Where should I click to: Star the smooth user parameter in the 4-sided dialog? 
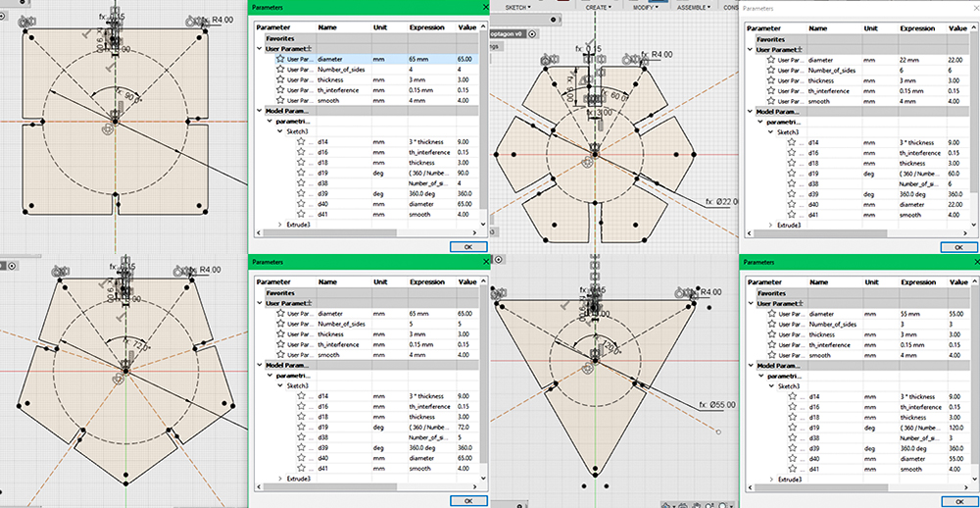click(280, 101)
